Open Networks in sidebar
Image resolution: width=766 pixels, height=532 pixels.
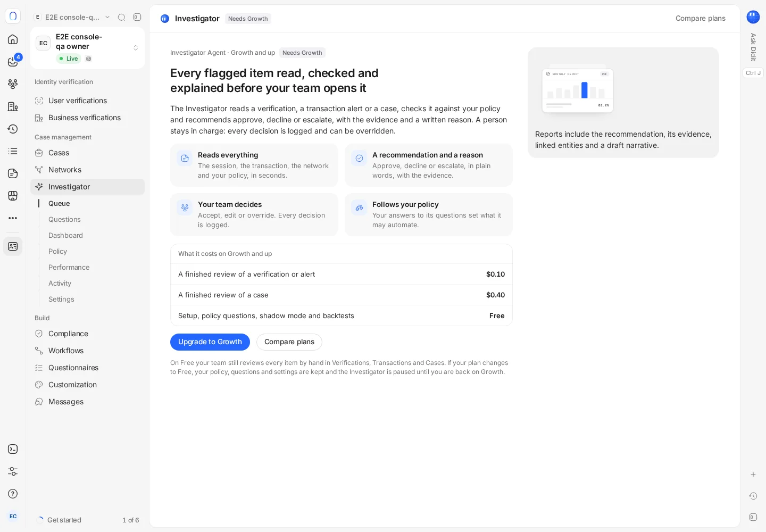point(87,170)
